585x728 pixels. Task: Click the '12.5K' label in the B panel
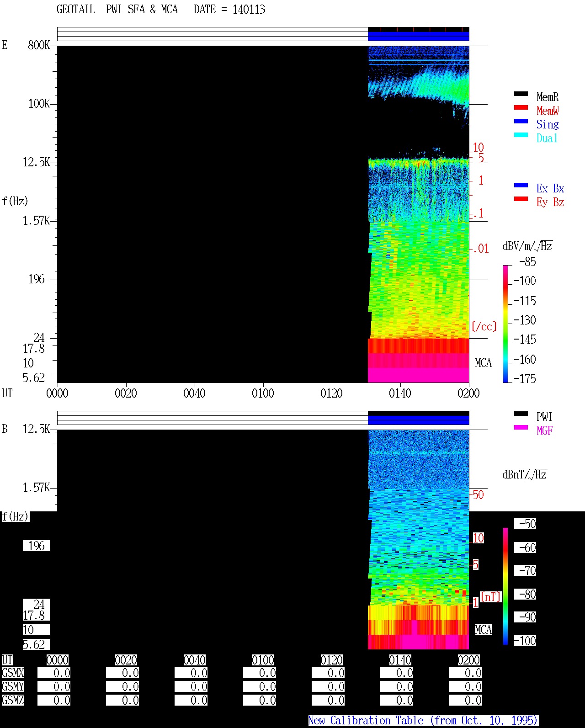click(37, 429)
